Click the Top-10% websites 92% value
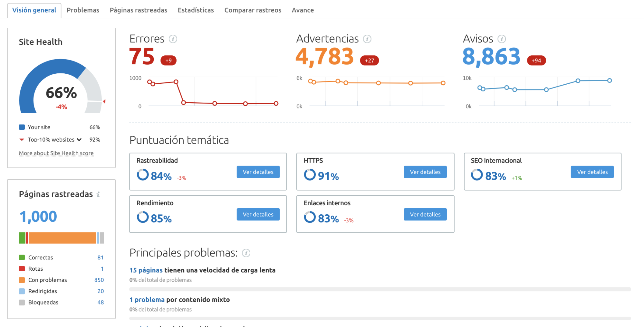Image resolution: width=644 pixels, height=327 pixels. pos(95,140)
